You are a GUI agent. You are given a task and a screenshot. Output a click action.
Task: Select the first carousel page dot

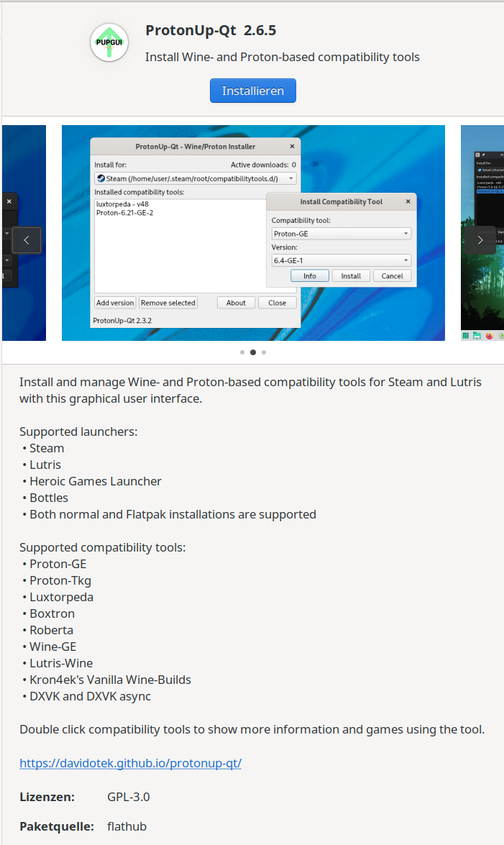pos(242,352)
